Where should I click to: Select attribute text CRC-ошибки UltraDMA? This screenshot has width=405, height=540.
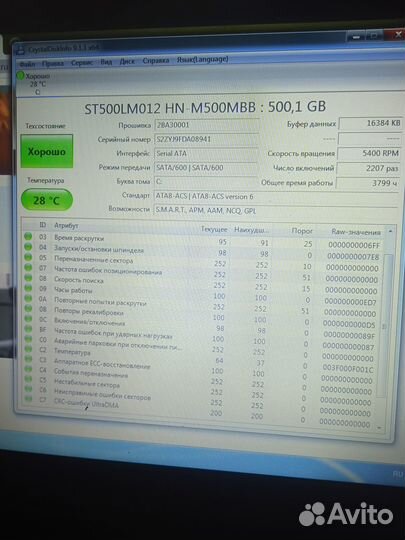(x=86, y=403)
